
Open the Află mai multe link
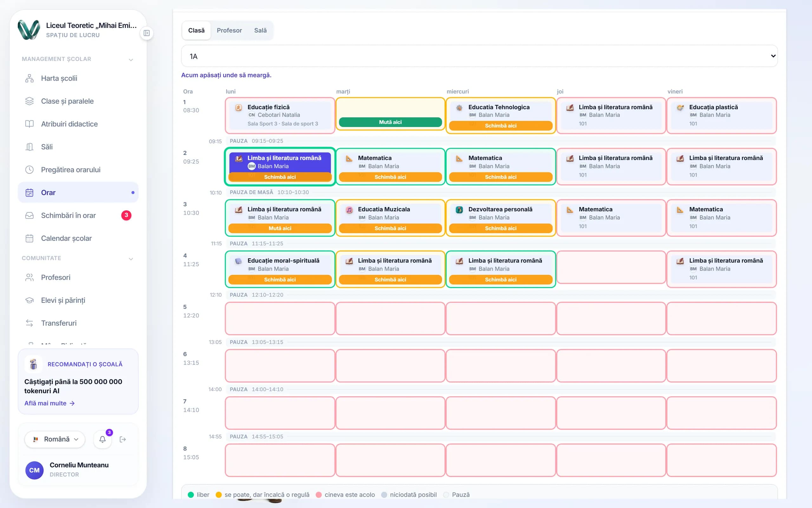point(49,403)
